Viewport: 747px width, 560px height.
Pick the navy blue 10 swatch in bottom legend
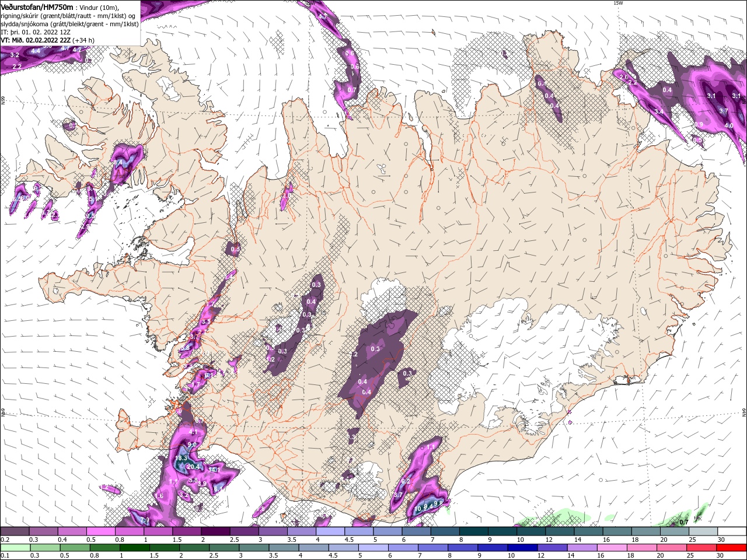521,548
